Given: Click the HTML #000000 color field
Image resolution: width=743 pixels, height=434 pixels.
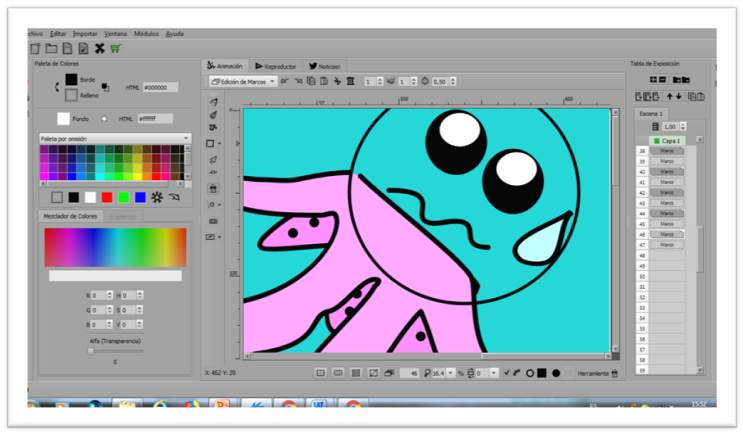Looking at the screenshot, I should coord(160,88).
